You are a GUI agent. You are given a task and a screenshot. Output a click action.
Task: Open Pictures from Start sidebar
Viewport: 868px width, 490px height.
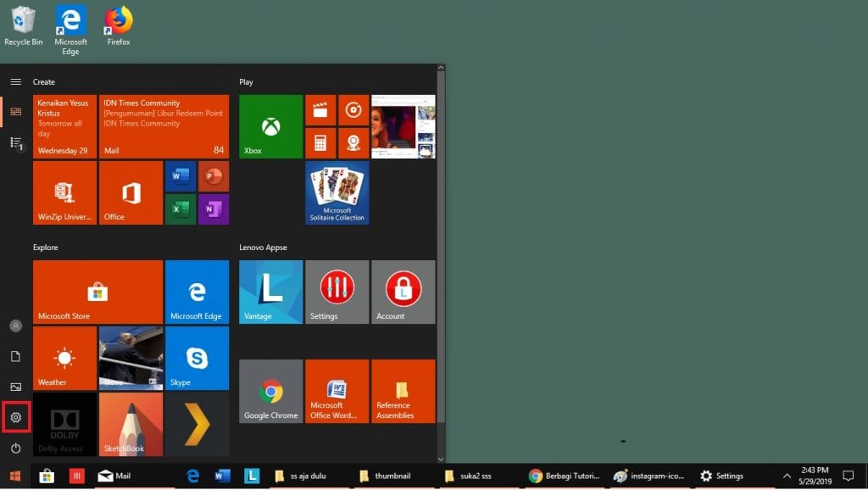tap(15, 387)
